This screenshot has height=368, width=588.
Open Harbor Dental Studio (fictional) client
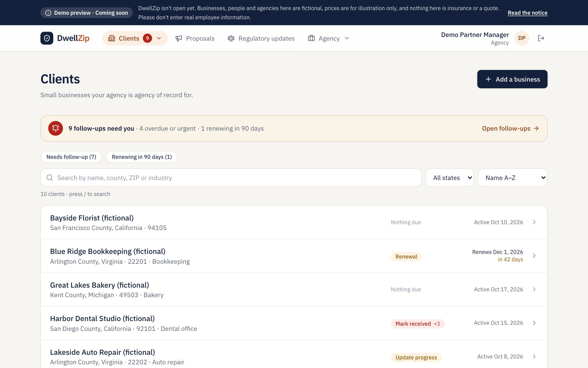(x=294, y=323)
